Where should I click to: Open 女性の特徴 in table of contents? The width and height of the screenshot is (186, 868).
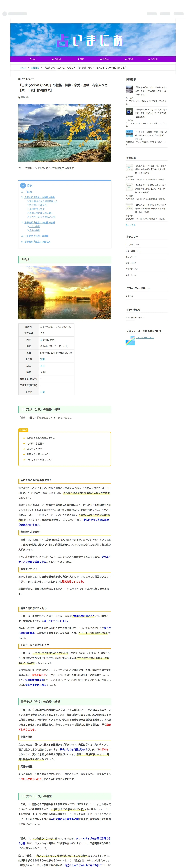click(34, 226)
